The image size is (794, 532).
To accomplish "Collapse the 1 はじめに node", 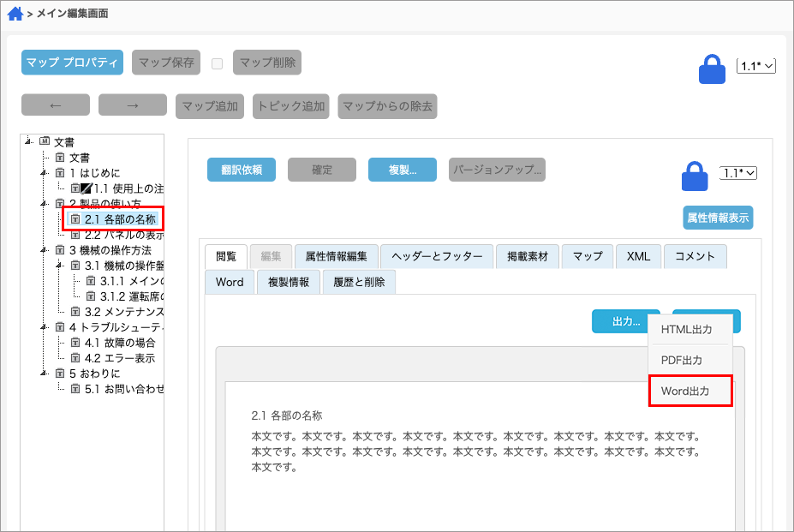I will pos(44,173).
